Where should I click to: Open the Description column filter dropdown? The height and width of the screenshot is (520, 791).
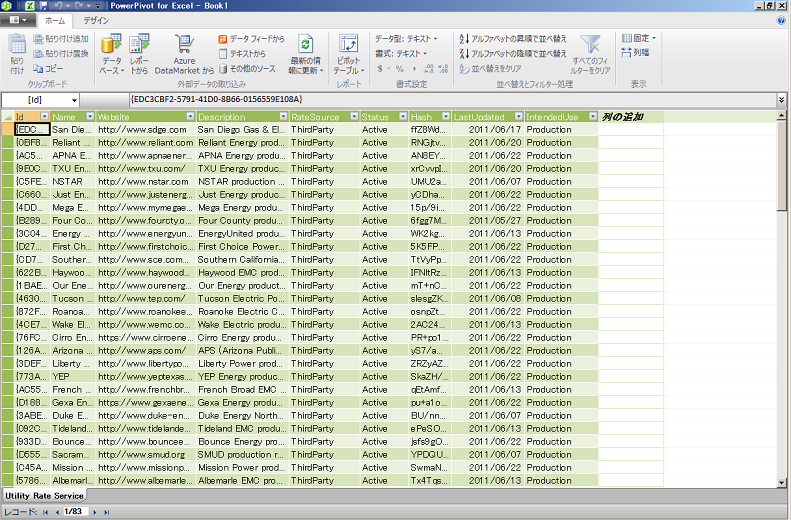283,117
